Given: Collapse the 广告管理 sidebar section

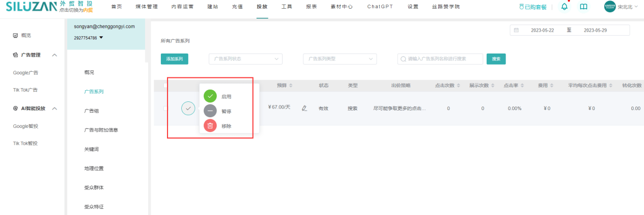Looking at the screenshot, I should point(55,55).
